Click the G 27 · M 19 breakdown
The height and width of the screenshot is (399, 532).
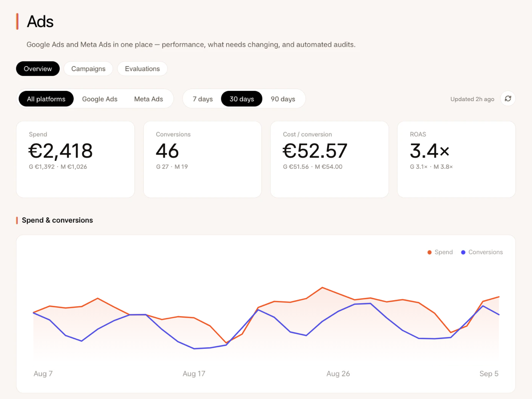172,167
